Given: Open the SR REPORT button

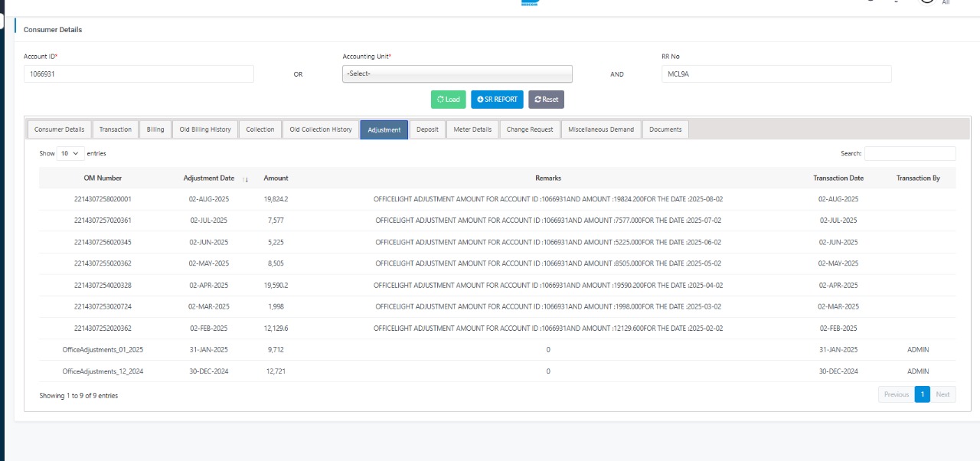Looking at the screenshot, I should coord(497,100).
